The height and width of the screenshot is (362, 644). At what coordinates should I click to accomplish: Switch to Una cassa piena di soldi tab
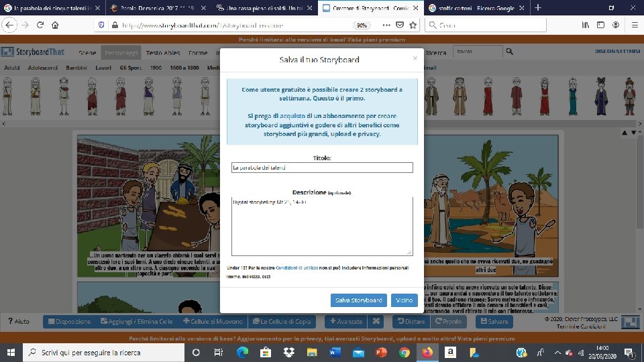tap(264, 8)
